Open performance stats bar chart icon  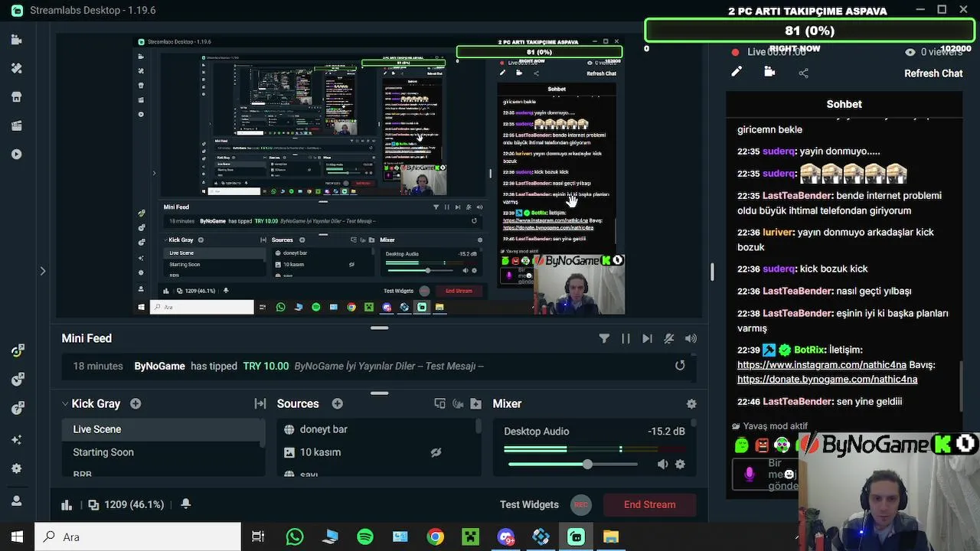tap(67, 504)
